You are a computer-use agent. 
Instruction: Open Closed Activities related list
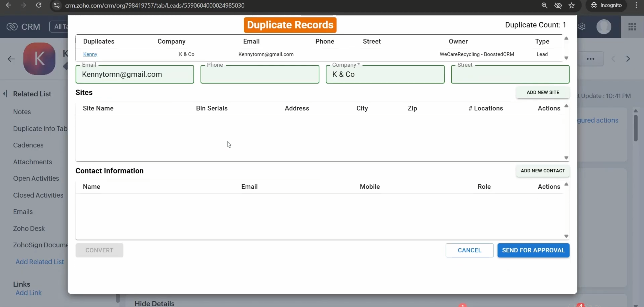[38, 195]
